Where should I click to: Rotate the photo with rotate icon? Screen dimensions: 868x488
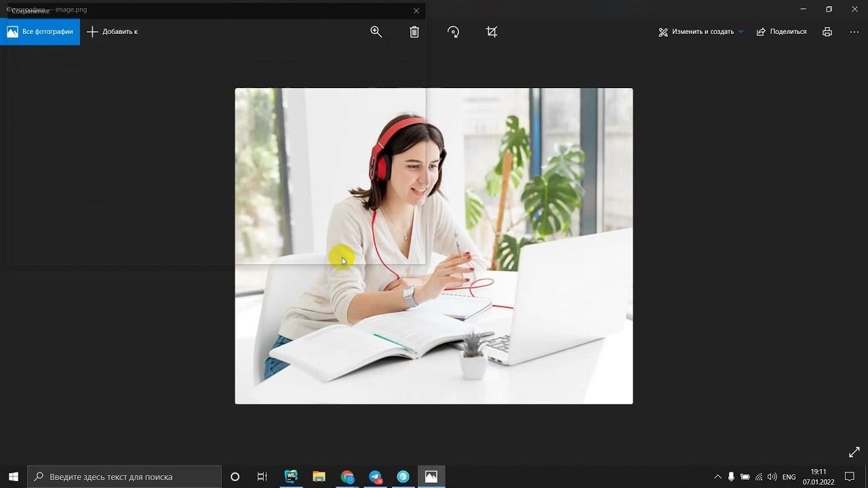pos(454,32)
